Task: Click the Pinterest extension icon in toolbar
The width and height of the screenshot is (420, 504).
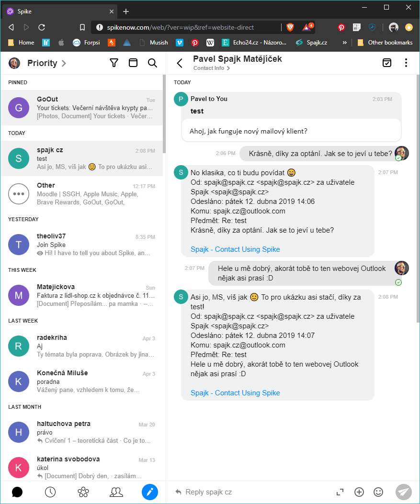Action: [341, 27]
